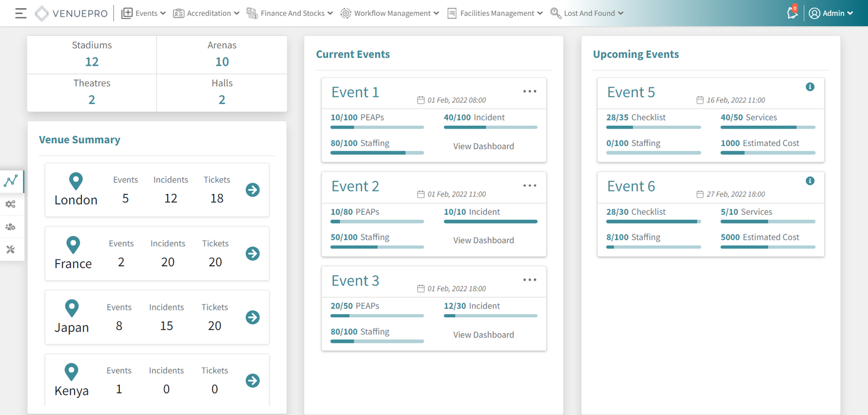Open London venue details arrow
The width and height of the screenshot is (868, 415).
pyautogui.click(x=253, y=190)
